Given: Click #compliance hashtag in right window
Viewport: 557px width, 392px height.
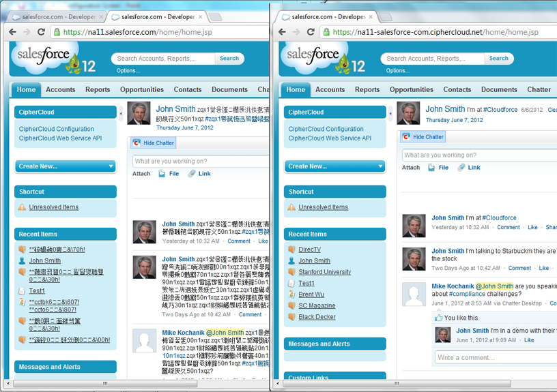Looking at the screenshot, I should 467,294.
